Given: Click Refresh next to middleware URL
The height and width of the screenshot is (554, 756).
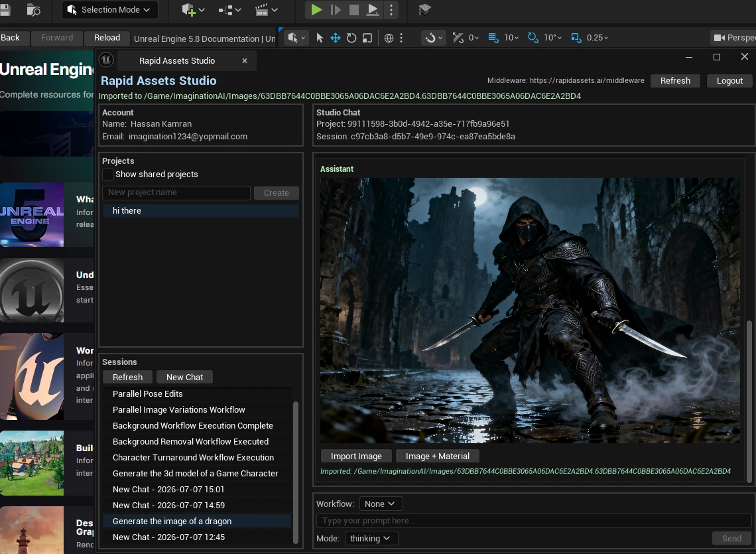Looking at the screenshot, I should (x=675, y=80).
